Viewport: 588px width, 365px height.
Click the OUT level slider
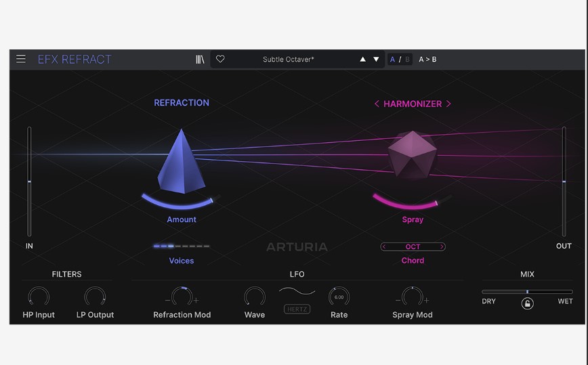564,181
